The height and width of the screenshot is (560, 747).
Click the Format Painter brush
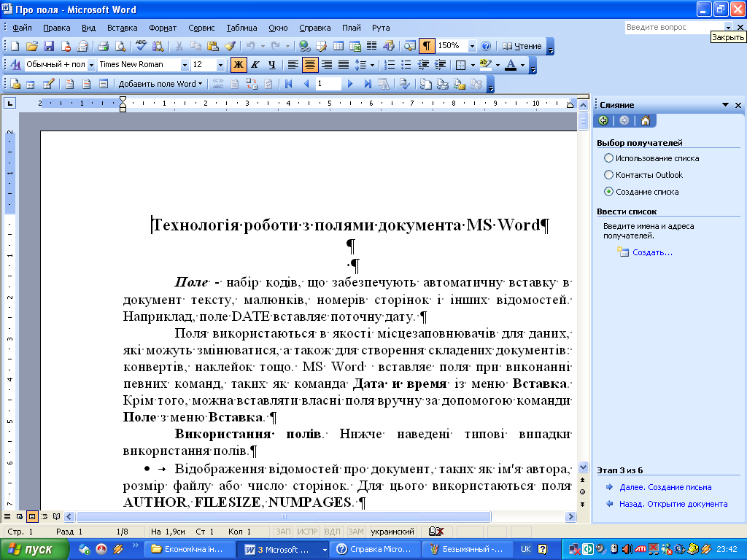coord(230,46)
